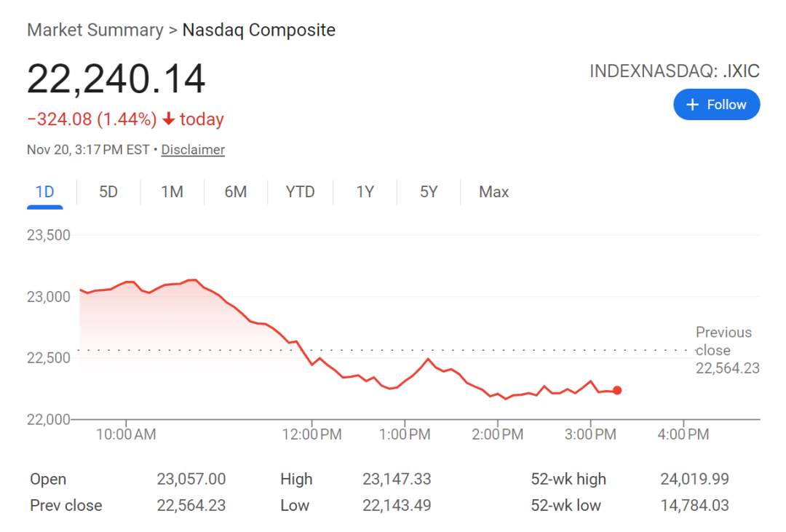This screenshot has height=532, width=786.
Task: View the 1Y chart range
Action: 365,192
